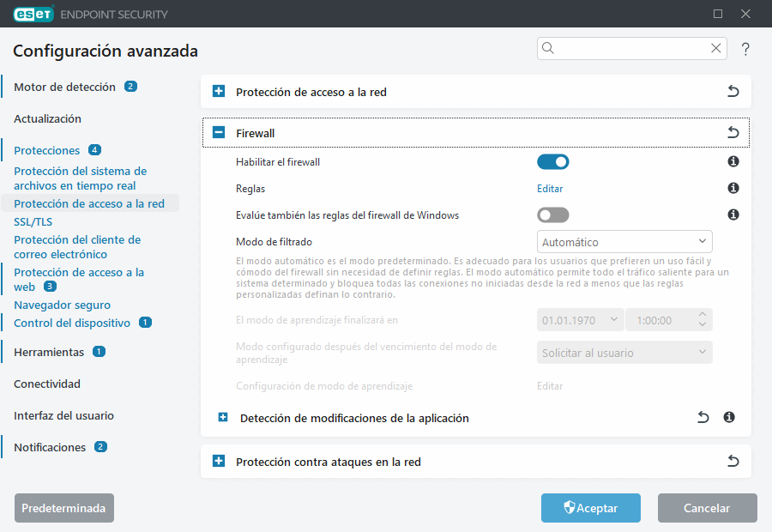Increment the learning mode end time stepper
The height and width of the screenshot is (532, 772).
(703, 316)
